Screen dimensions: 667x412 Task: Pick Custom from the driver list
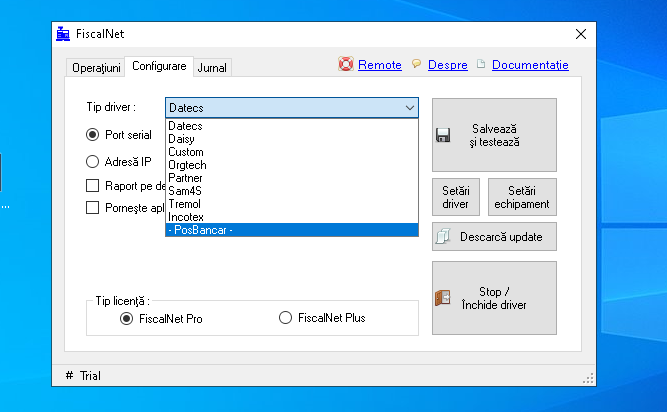coord(292,152)
